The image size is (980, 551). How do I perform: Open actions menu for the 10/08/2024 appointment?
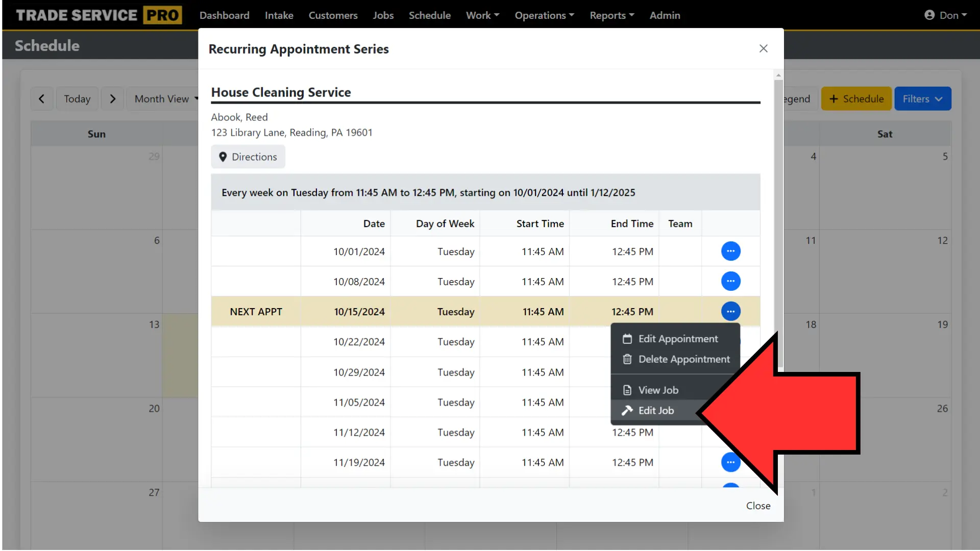pyautogui.click(x=730, y=281)
